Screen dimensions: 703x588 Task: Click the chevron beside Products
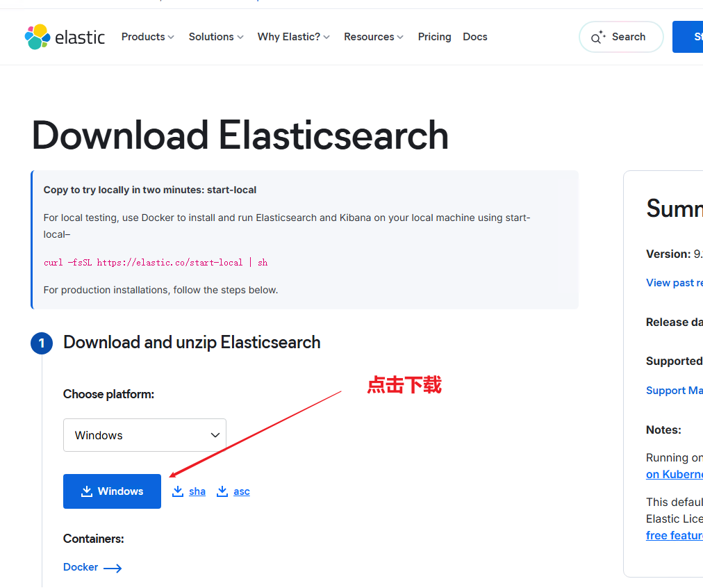[x=171, y=38]
